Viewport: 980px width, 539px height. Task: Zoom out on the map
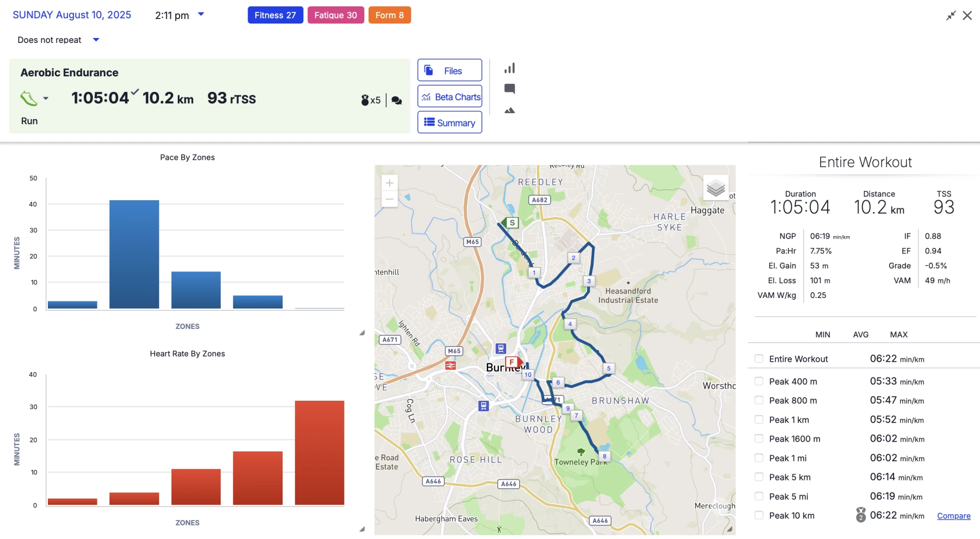389,200
